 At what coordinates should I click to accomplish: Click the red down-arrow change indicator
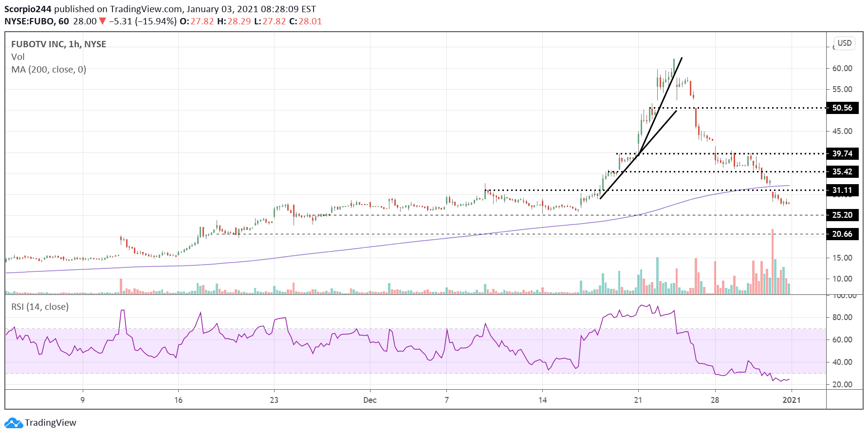coord(103,21)
